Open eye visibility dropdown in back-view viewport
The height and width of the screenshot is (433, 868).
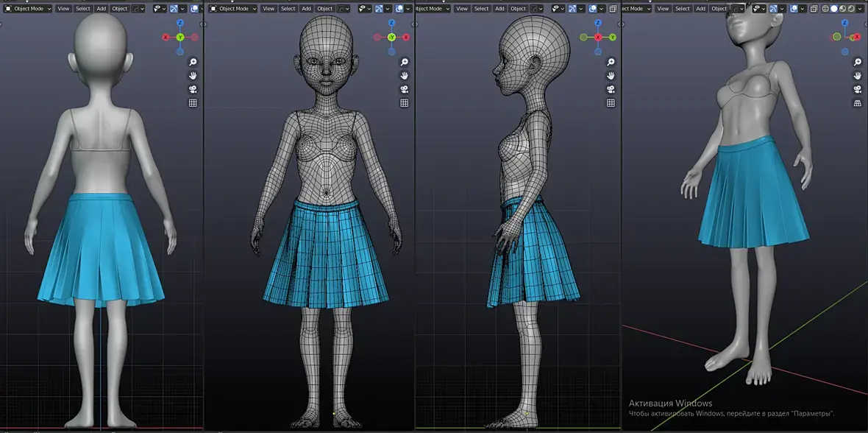pos(160,8)
